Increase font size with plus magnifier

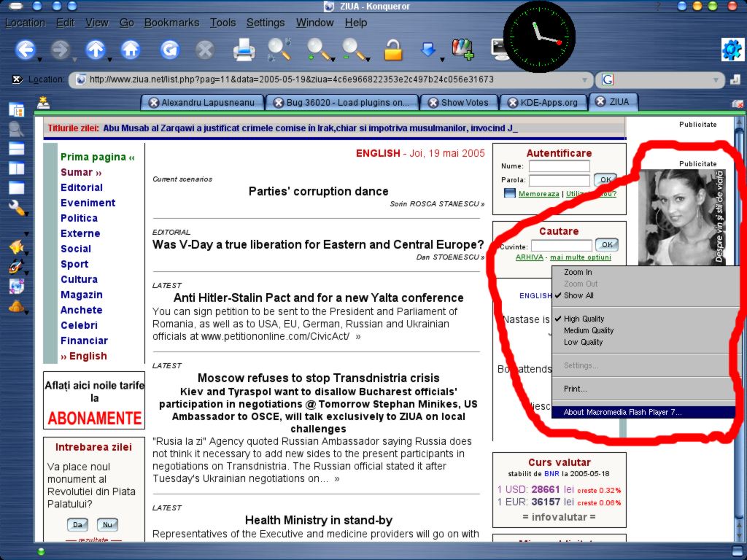coord(318,50)
